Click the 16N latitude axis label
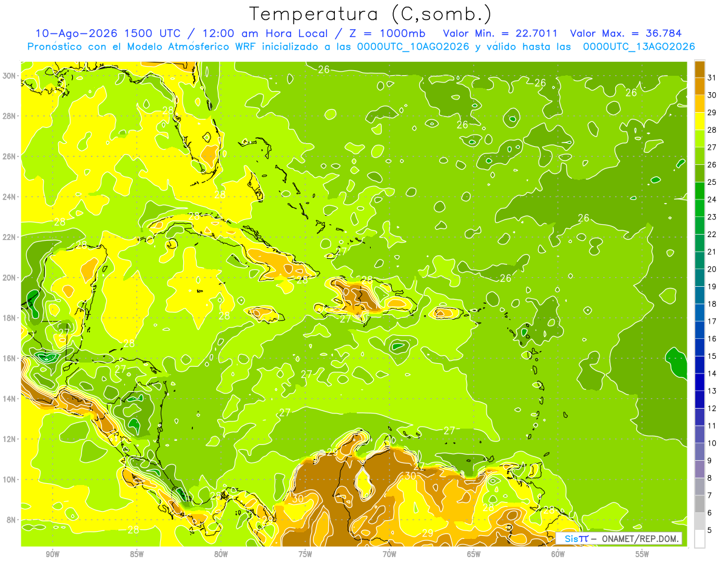 coord(10,358)
